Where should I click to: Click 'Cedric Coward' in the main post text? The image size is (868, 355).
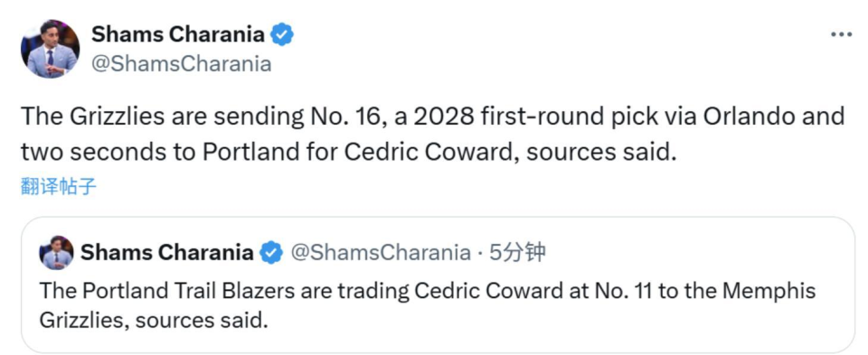click(x=431, y=152)
